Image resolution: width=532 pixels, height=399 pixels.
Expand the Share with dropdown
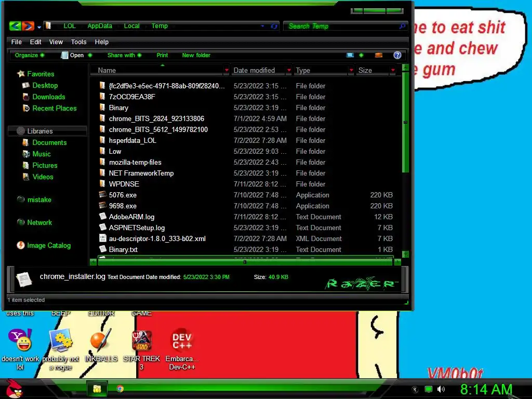point(124,55)
